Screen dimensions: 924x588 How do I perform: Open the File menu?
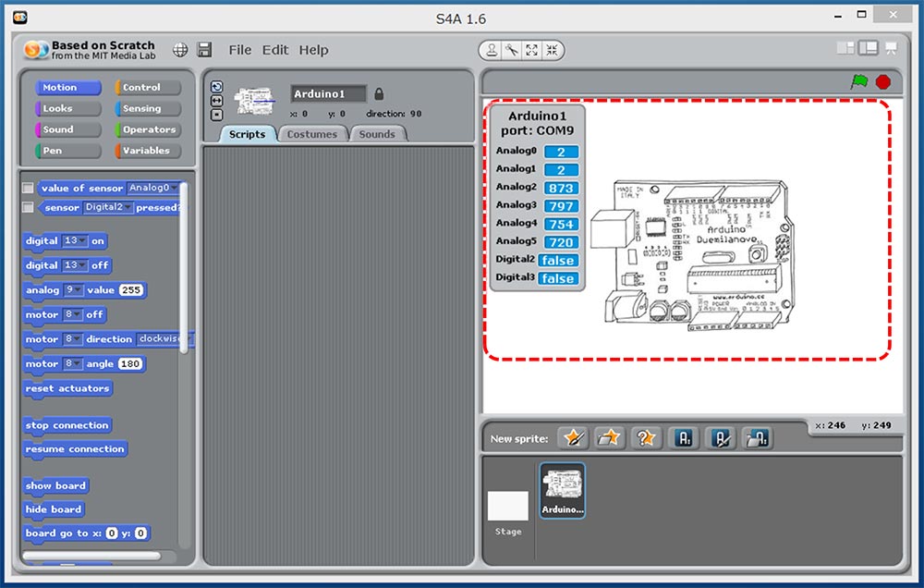pos(240,50)
